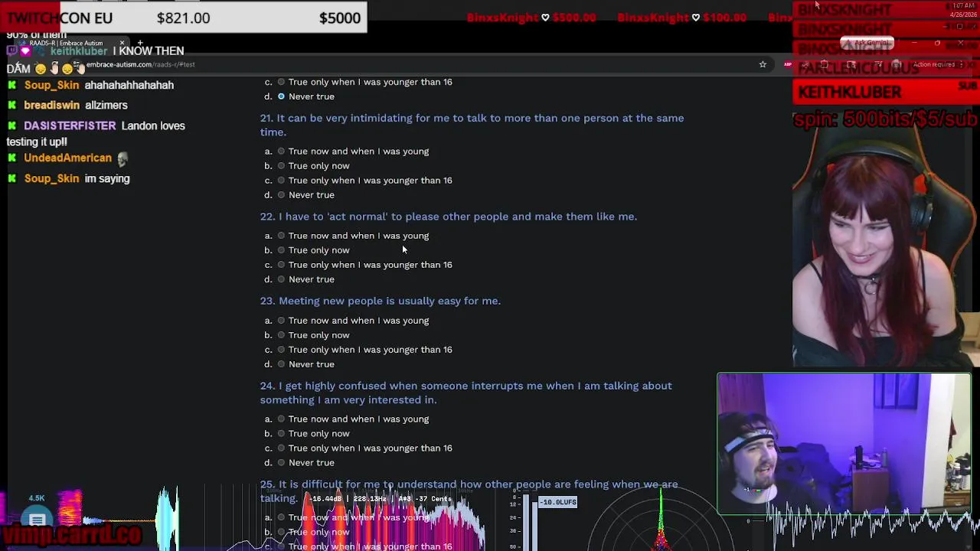Click the -10.0LUFS loudness readout
The height and width of the screenshot is (551, 980).
[558, 502]
